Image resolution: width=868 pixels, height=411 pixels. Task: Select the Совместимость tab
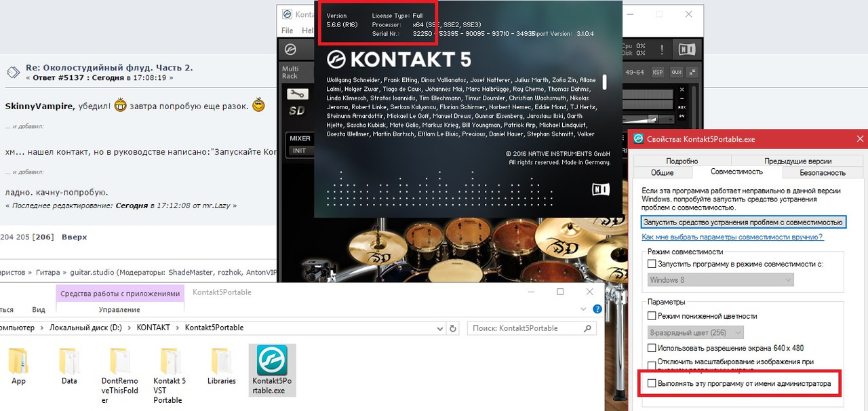(736, 172)
